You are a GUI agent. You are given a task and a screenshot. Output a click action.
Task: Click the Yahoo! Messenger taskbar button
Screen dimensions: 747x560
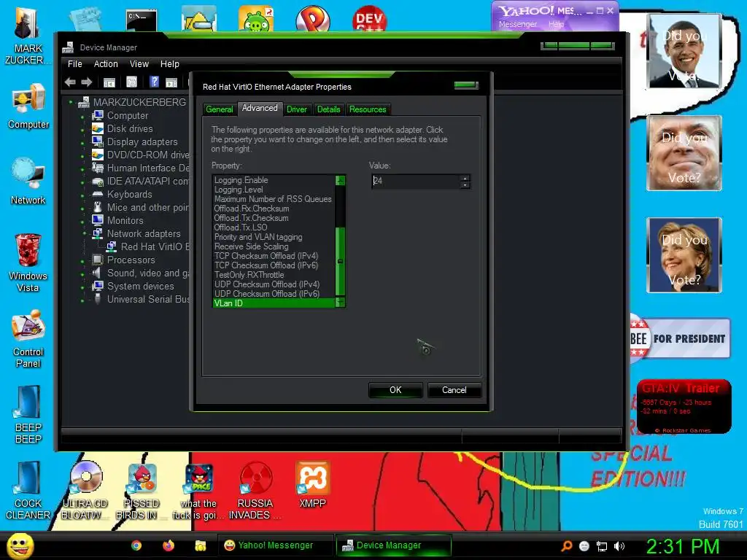coord(275,545)
